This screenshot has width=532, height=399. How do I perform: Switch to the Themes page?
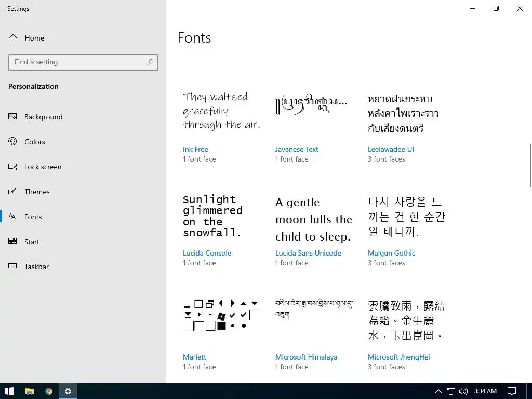coord(83,192)
